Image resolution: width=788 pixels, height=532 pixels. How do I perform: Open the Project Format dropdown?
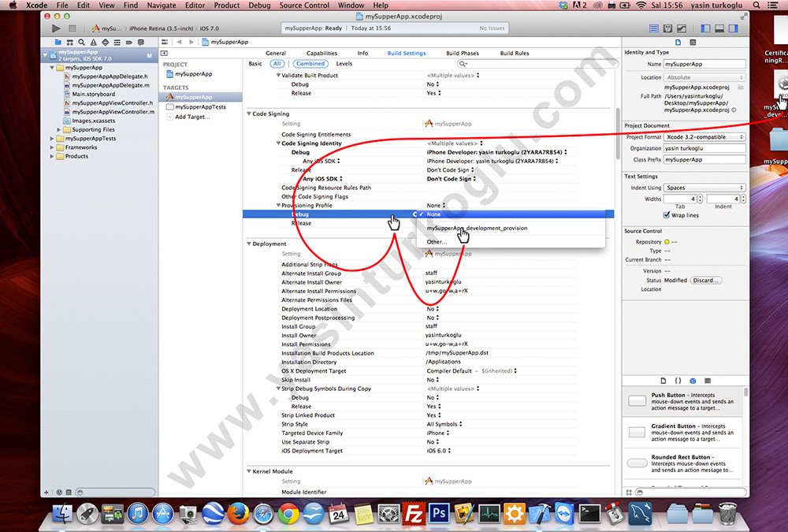[704, 137]
